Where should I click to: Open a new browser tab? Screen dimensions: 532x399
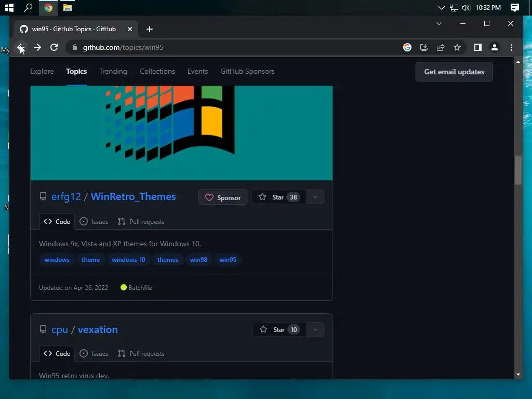tap(150, 29)
